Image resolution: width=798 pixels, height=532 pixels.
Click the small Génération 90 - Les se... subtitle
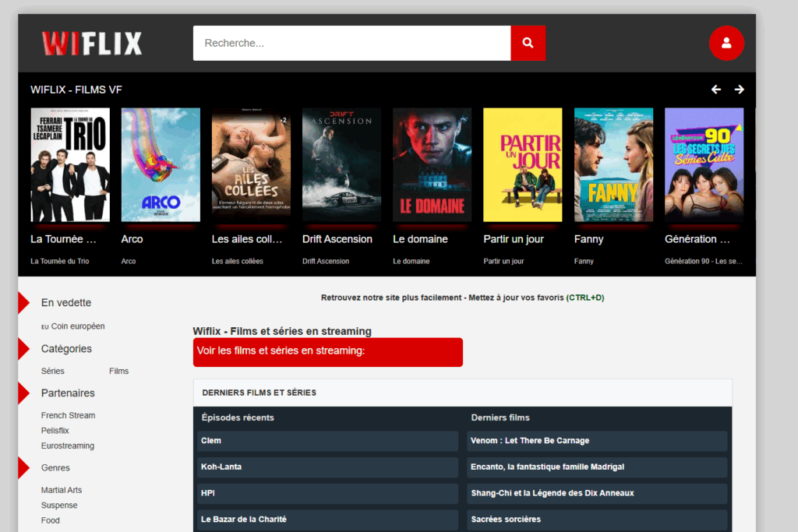[x=704, y=262]
